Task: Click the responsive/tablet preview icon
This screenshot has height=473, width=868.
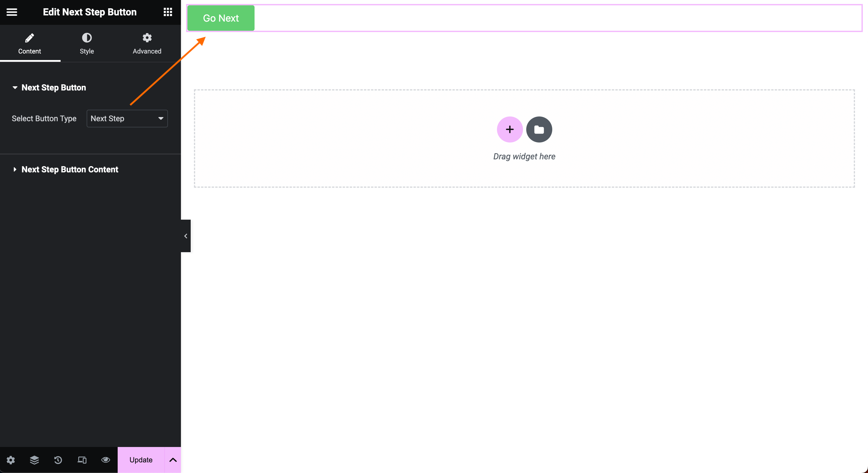Action: click(82, 460)
